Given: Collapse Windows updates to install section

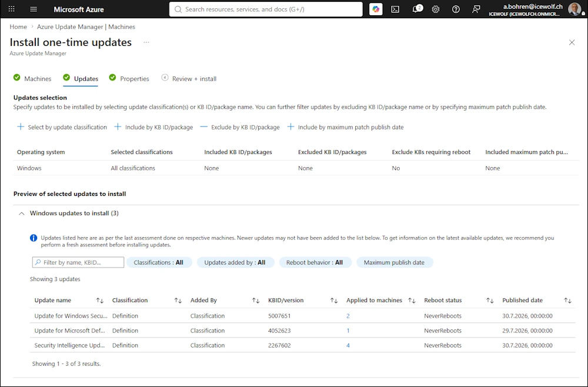Looking at the screenshot, I should click(x=22, y=213).
